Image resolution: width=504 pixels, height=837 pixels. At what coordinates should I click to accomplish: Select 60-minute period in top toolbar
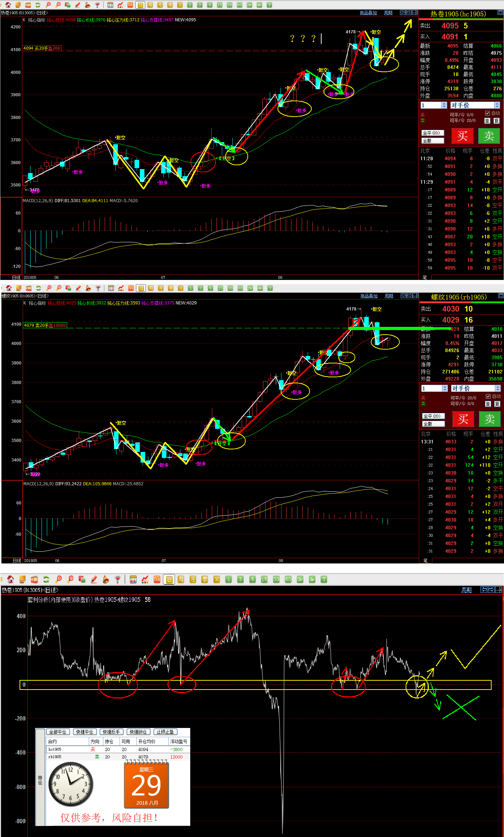click(x=240, y=5)
